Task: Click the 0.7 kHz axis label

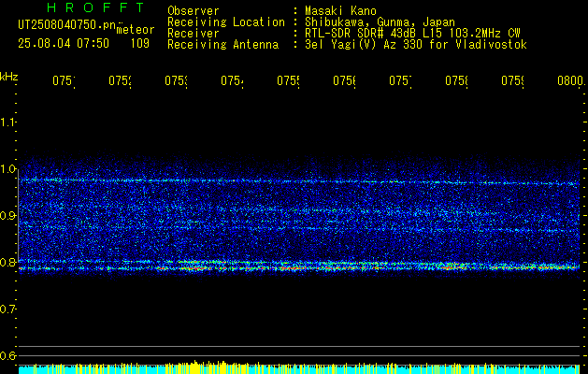Action: coord(7,309)
